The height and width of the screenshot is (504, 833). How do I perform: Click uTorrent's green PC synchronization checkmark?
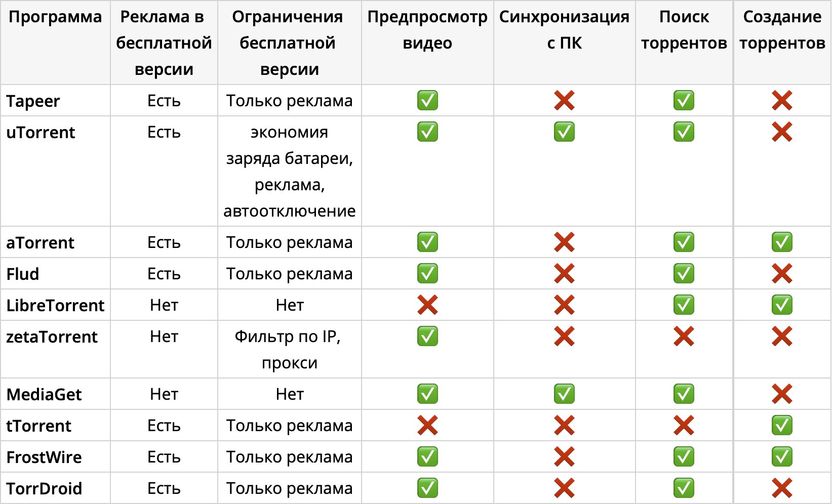[x=564, y=132]
